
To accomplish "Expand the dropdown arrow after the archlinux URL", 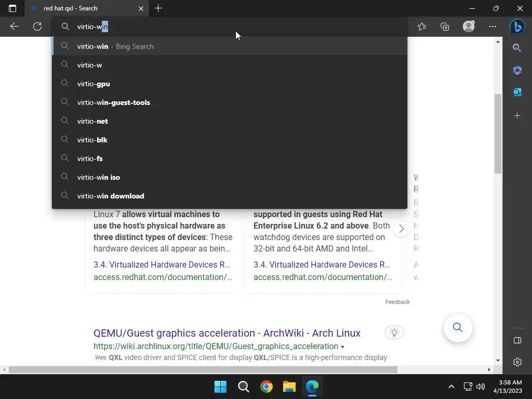I will 343,347.
